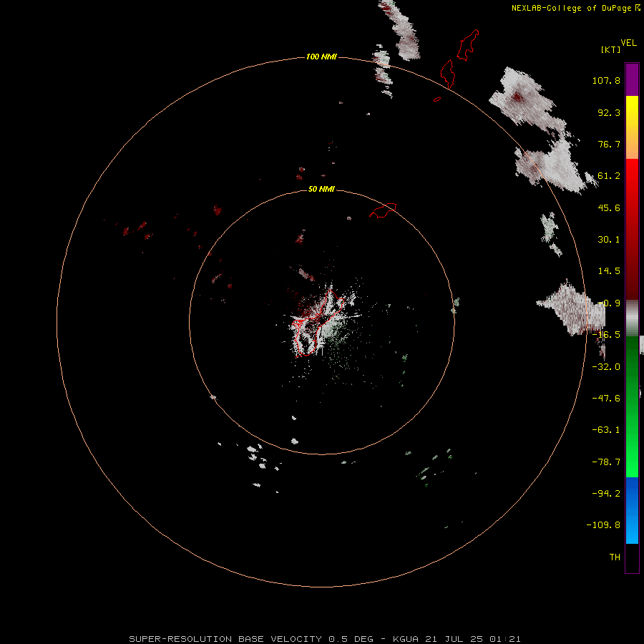Click the 100 NMI range ring label
Image resolution: width=644 pixels, height=644 pixels.
tap(321, 57)
